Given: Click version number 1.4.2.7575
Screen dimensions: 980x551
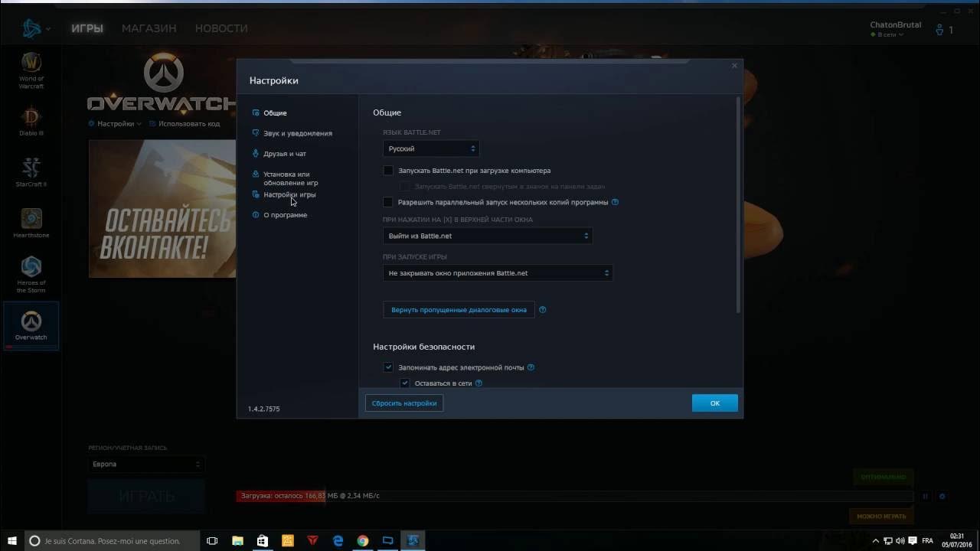Looking at the screenshot, I should coord(264,409).
